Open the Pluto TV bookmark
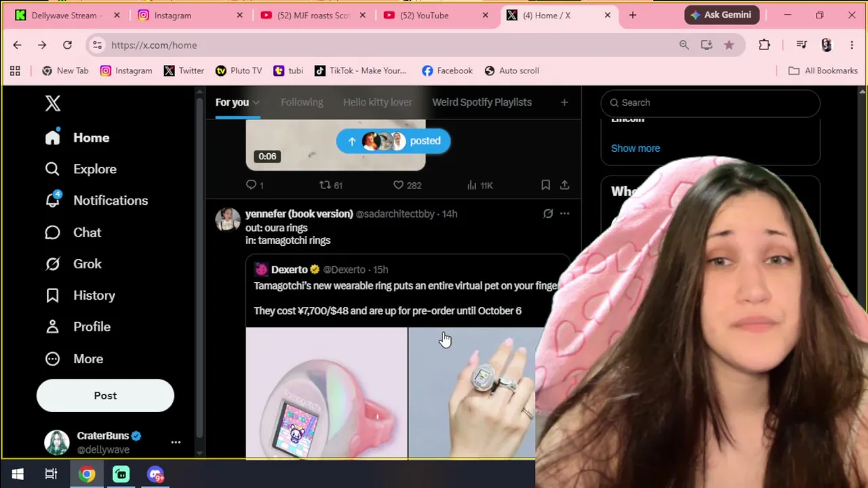 [x=239, y=70]
